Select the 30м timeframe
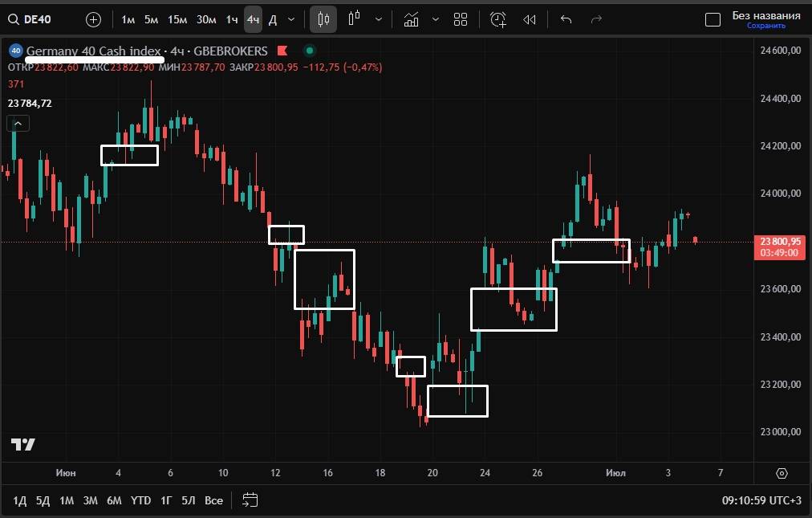This screenshot has width=812, height=518. pyautogui.click(x=206, y=20)
